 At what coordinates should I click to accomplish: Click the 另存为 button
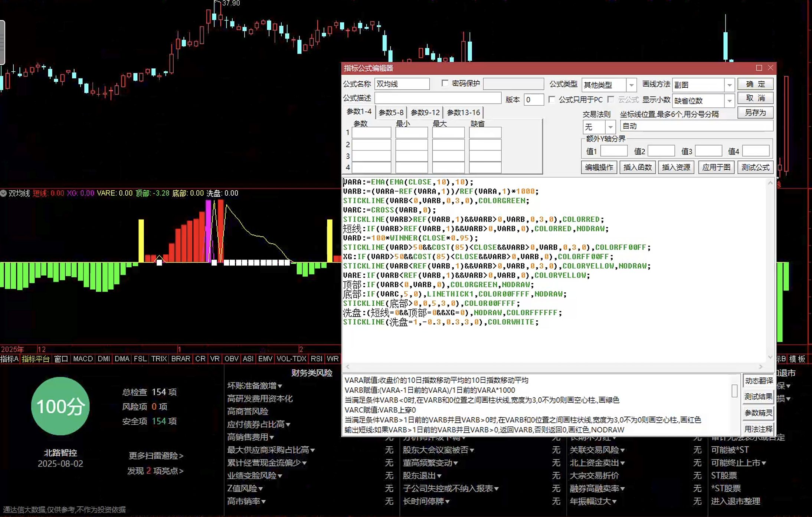point(755,113)
